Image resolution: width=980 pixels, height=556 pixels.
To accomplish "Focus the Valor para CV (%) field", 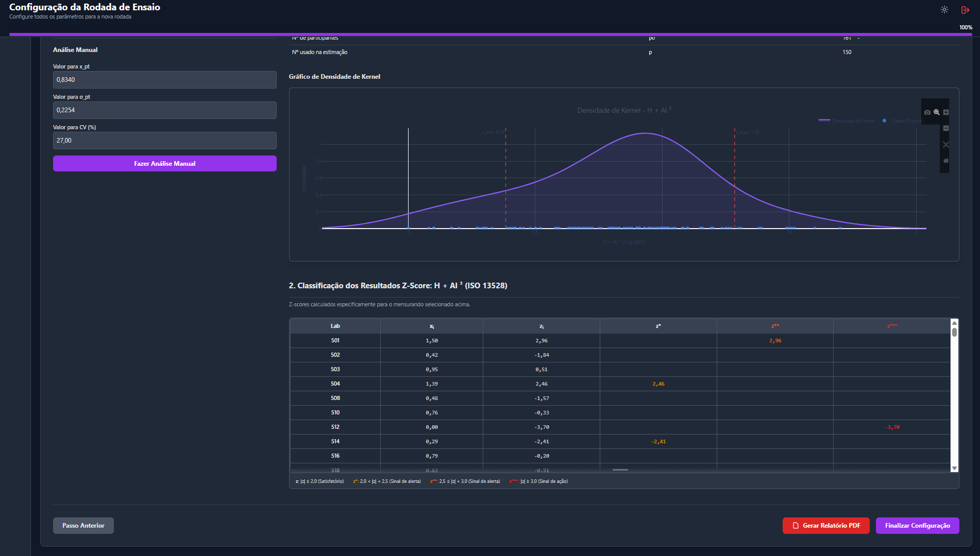I will (165, 141).
